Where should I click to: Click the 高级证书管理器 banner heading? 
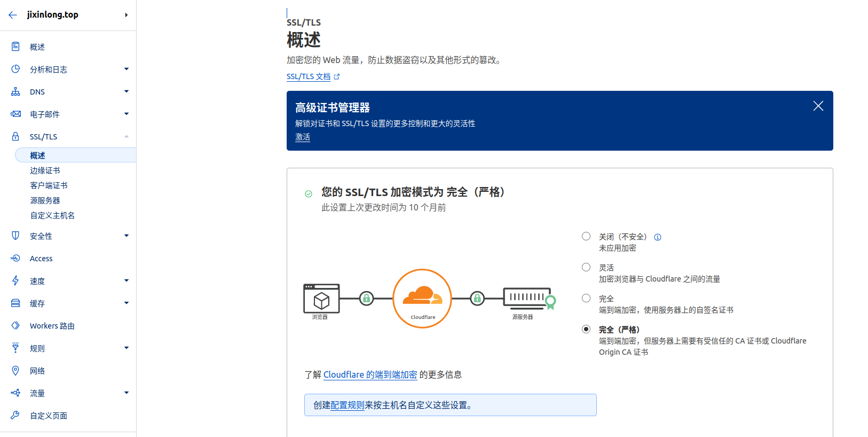pos(333,107)
